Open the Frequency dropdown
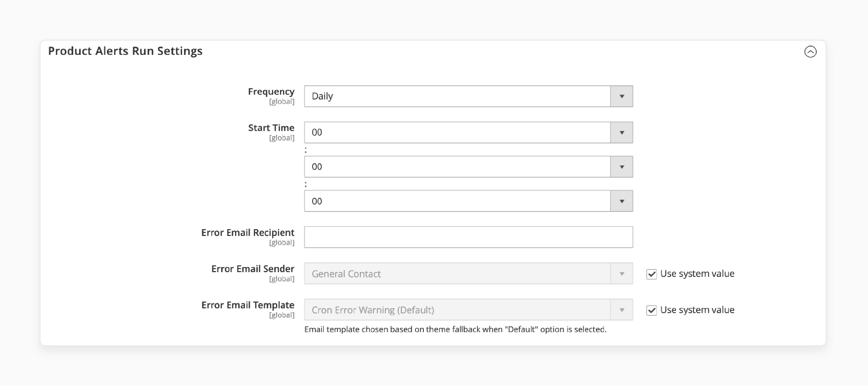The image size is (868, 386). [468, 96]
